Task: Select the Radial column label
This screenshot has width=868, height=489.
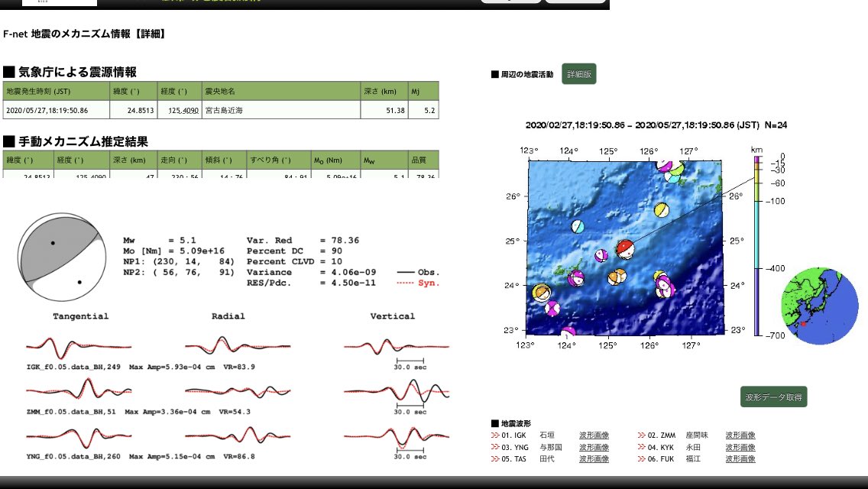Action: [228, 316]
